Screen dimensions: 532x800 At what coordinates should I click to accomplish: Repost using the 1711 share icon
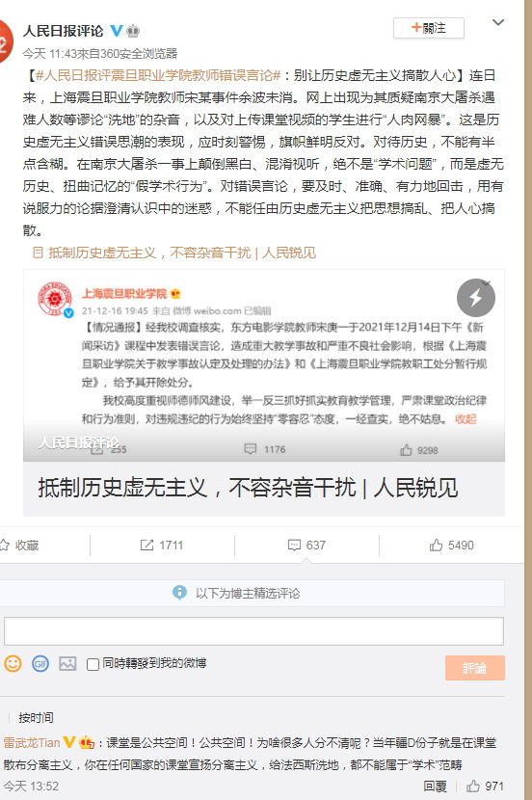(x=162, y=545)
